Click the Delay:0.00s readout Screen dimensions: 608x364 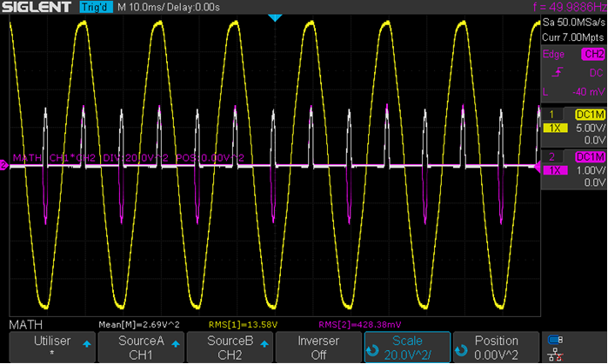pyautogui.click(x=194, y=7)
